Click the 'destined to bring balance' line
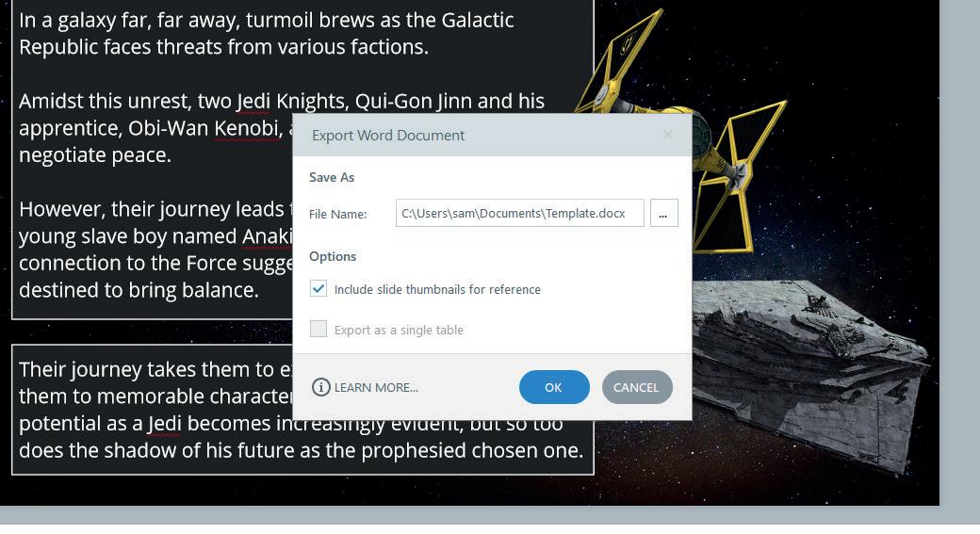The width and height of the screenshot is (980, 534). tap(139, 290)
